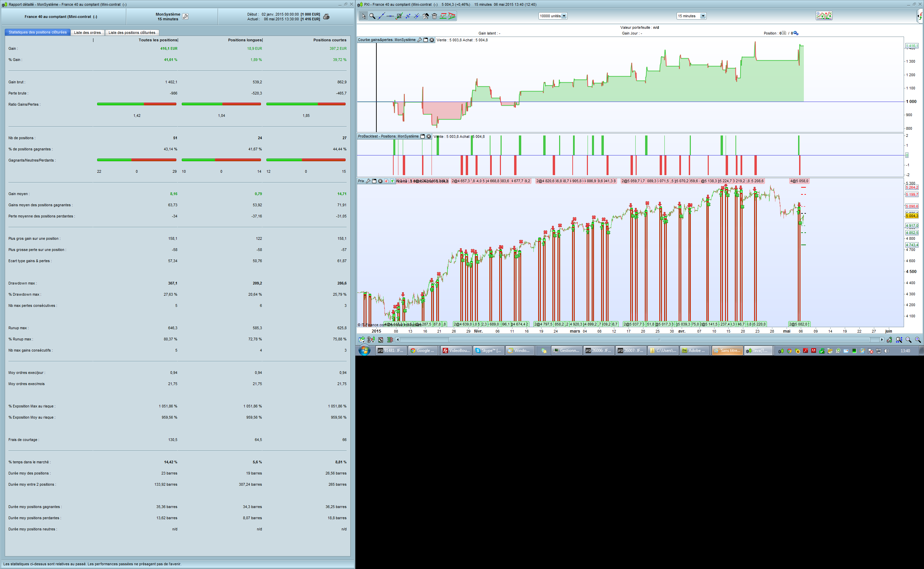Switch to Liste des ordres tab
Viewport: 924px width, 569px height.
click(x=87, y=33)
